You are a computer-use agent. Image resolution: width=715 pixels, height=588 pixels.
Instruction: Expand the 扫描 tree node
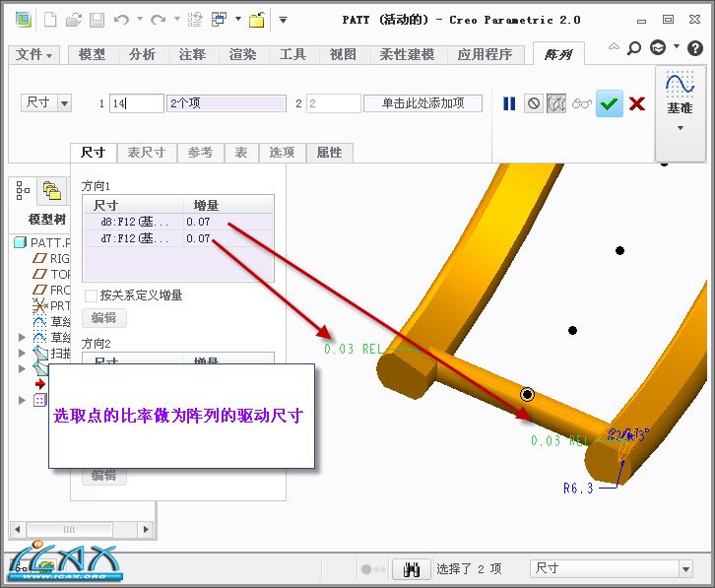22,353
